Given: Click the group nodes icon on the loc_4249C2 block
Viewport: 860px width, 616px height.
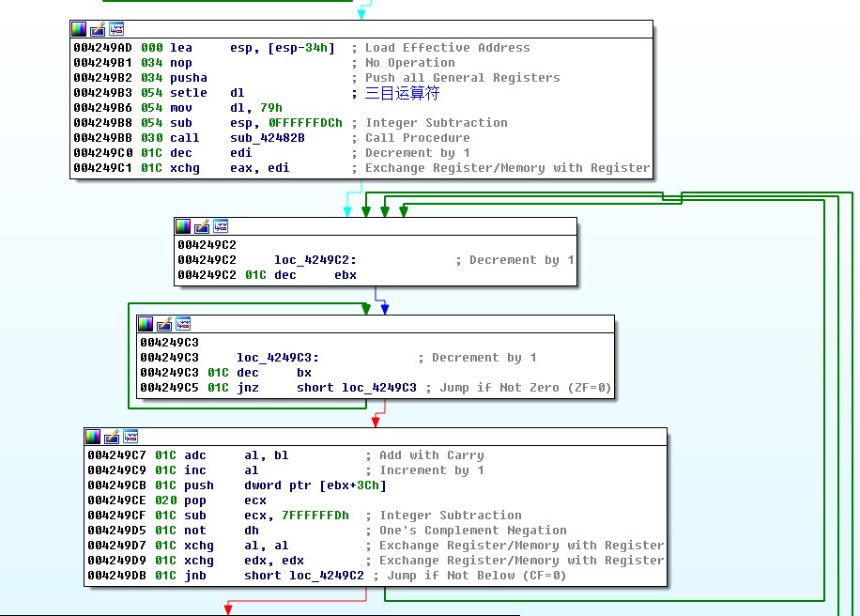Looking at the screenshot, I should (x=221, y=226).
